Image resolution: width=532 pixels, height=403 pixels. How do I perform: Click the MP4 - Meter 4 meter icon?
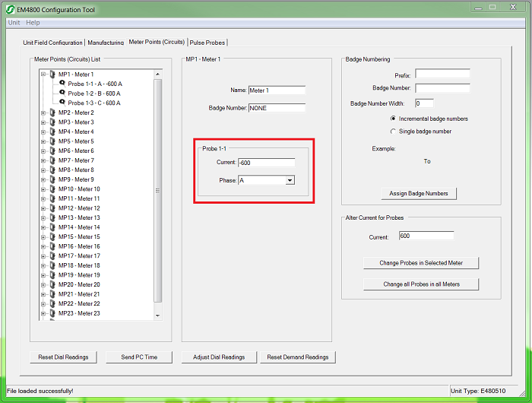click(52, 132)
